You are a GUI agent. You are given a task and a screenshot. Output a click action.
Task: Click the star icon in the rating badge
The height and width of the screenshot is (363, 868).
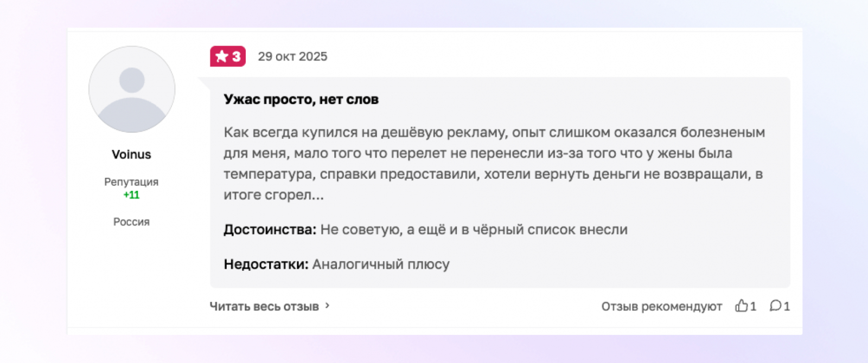point(221,56)
